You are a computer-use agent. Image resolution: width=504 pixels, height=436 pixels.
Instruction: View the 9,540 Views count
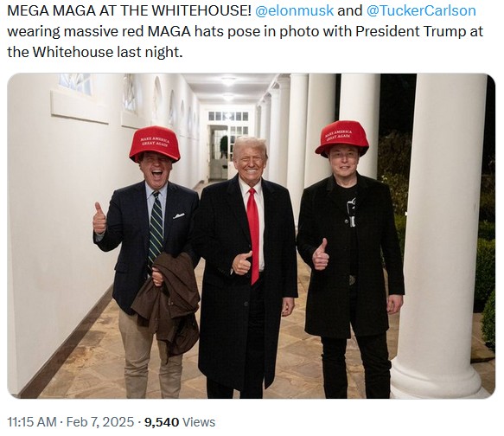tap(180, 421)
